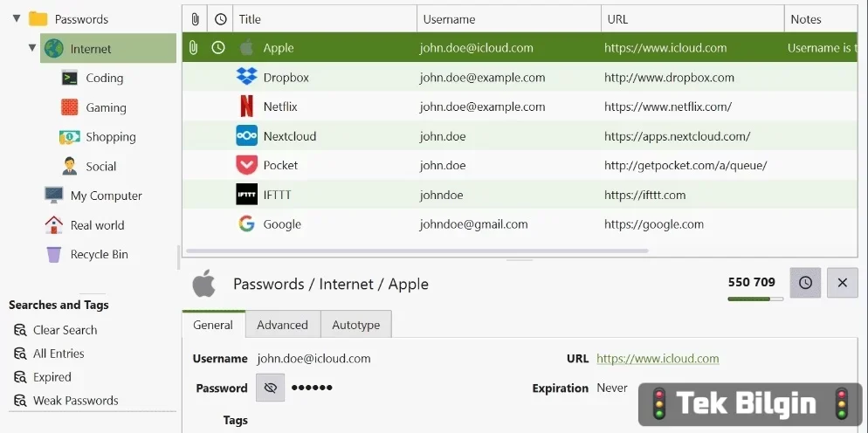Show Weak Passwords search

click(x=75, y=401)
